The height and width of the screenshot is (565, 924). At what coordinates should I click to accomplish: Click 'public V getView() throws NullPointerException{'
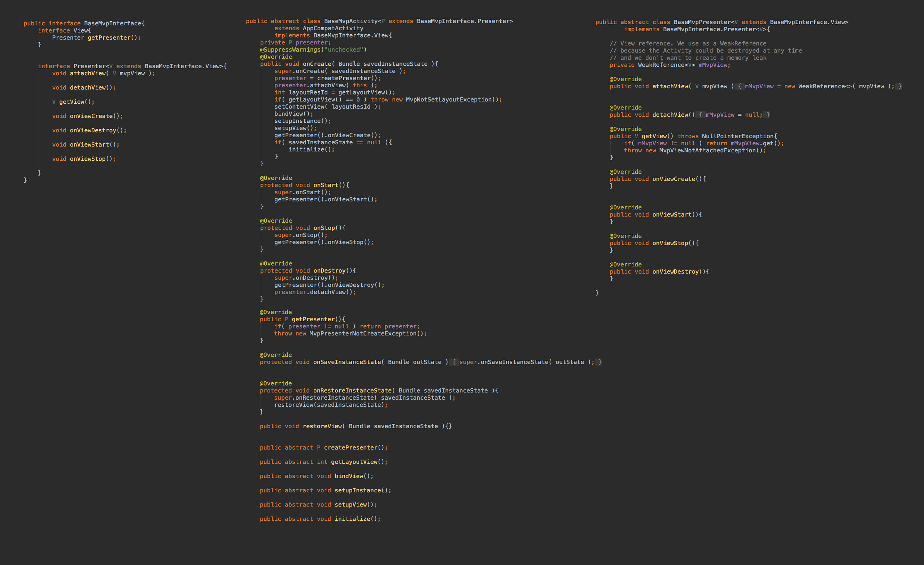(x=693, y=136)
